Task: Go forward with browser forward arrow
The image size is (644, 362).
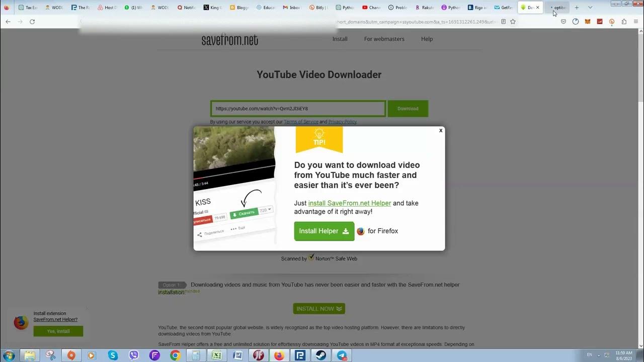Action: (x=20, y=22)
